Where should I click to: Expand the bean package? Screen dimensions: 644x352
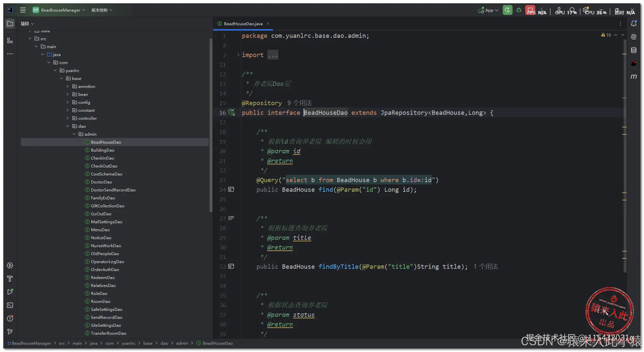[68, 94]
